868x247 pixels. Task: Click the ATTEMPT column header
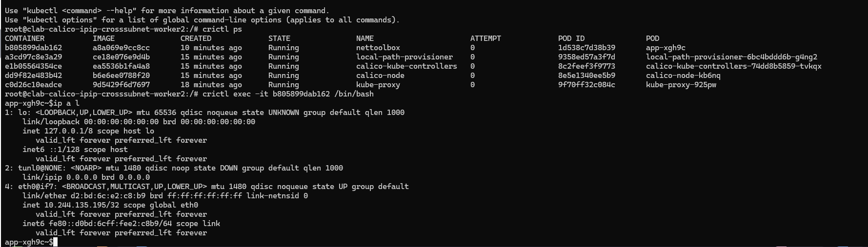tap(485, 38)
